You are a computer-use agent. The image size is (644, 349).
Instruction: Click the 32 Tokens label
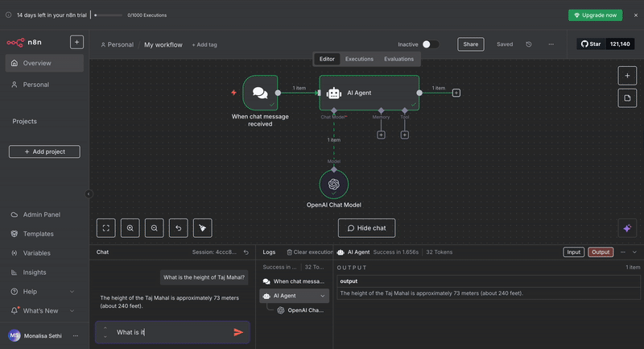tap(439, 252)
